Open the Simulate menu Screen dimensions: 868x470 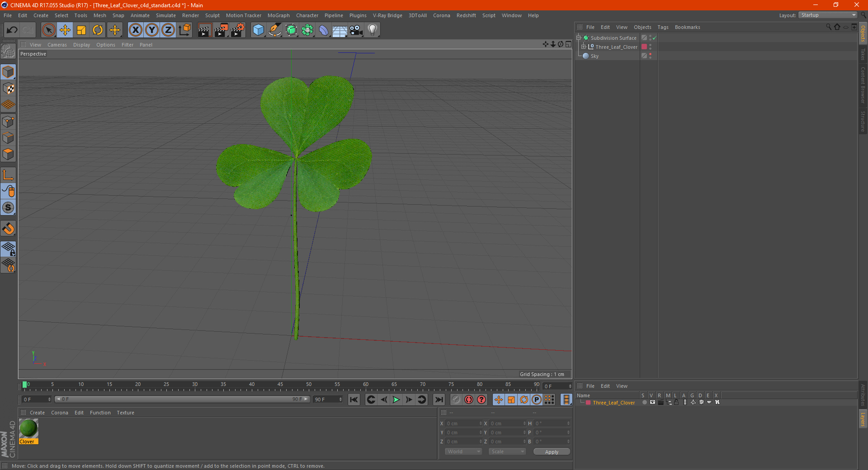tap(166, 15)
